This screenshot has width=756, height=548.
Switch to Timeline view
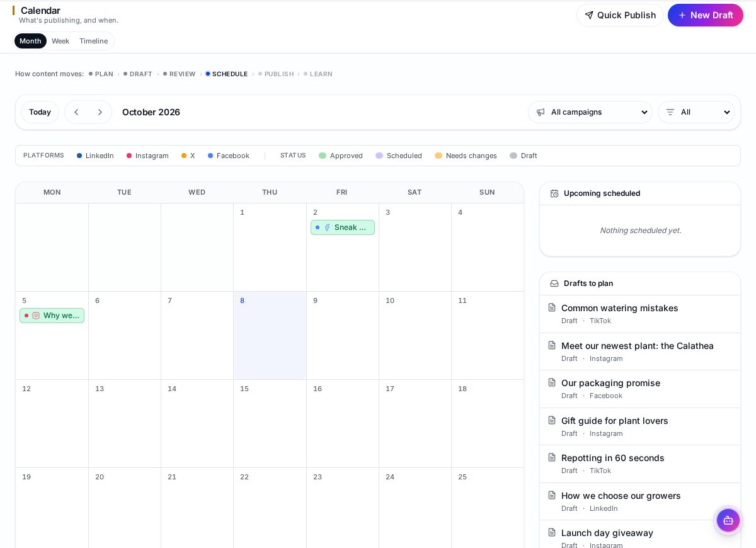point(93,41)
